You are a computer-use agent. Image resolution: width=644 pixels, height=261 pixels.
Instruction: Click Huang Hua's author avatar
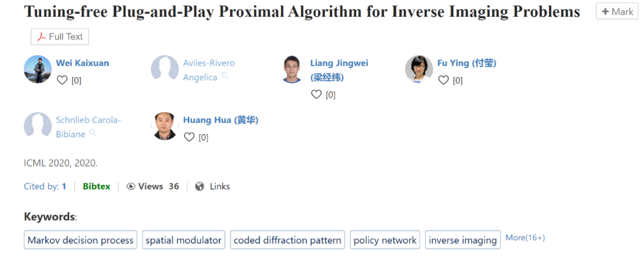pyautogui.click(x=165, y=126)
